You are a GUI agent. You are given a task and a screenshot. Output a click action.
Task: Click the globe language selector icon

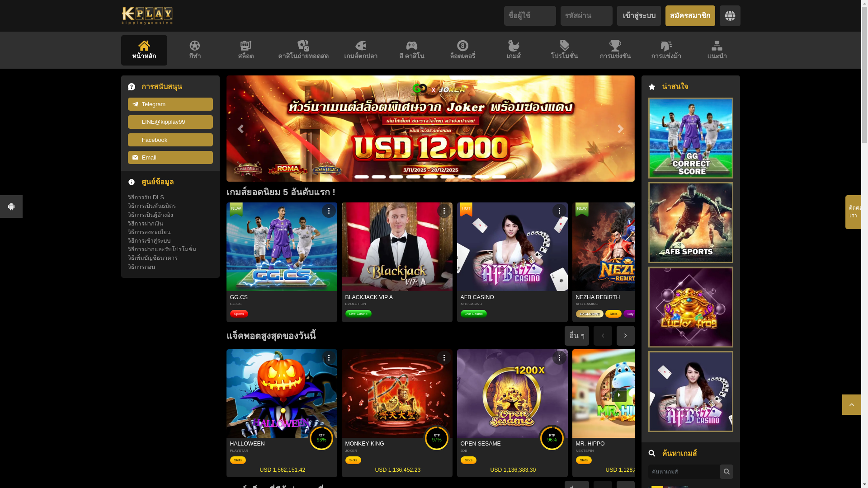tap(730, 16)
